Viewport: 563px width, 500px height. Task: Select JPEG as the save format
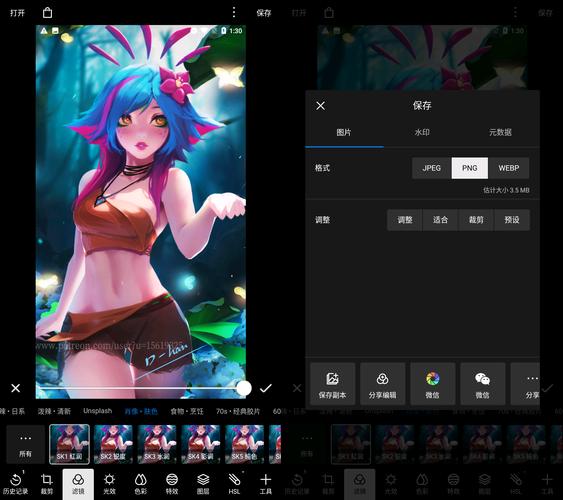pos(432,168)
